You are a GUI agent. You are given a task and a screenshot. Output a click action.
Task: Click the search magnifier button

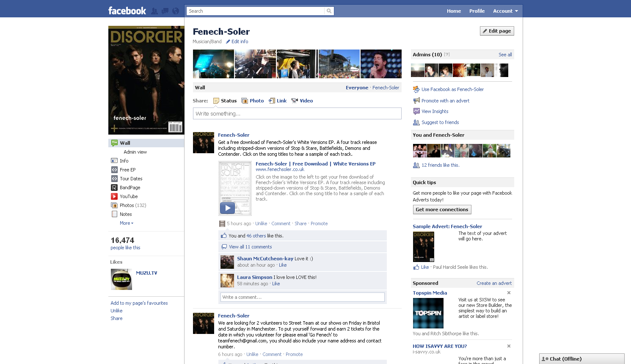coord(329,11)
